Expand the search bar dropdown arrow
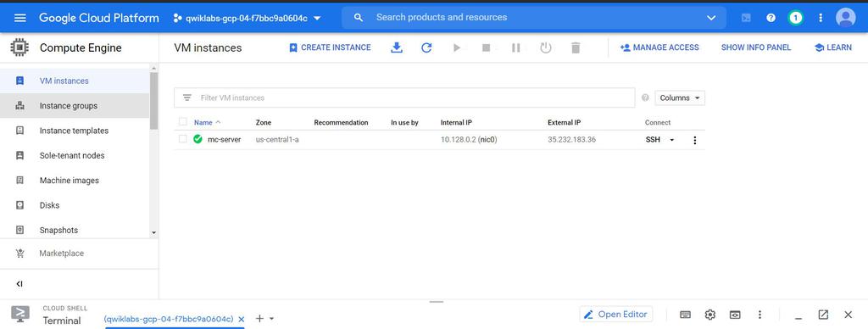This screenshot has width=868, height=329. coord(711,18)
